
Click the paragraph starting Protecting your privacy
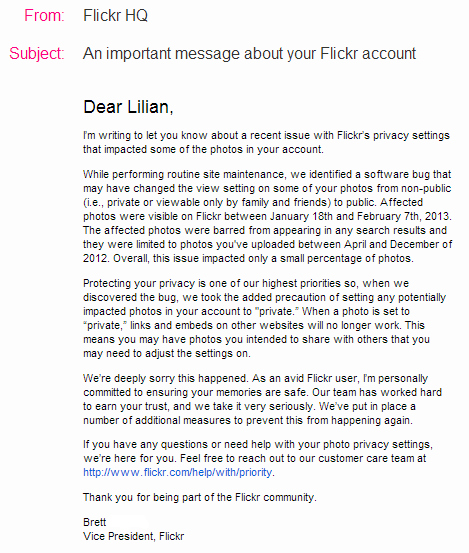click(x=264, y=318)
